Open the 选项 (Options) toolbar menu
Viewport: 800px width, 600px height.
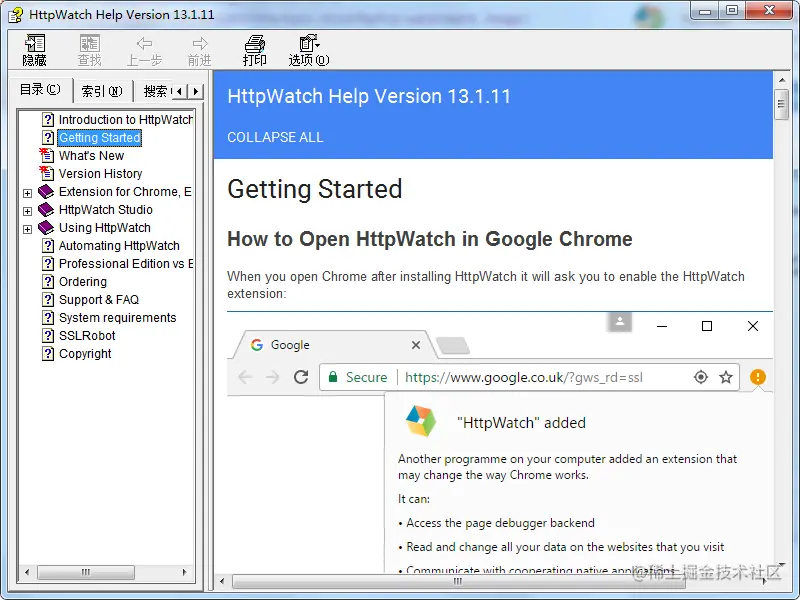coord(309,51)
